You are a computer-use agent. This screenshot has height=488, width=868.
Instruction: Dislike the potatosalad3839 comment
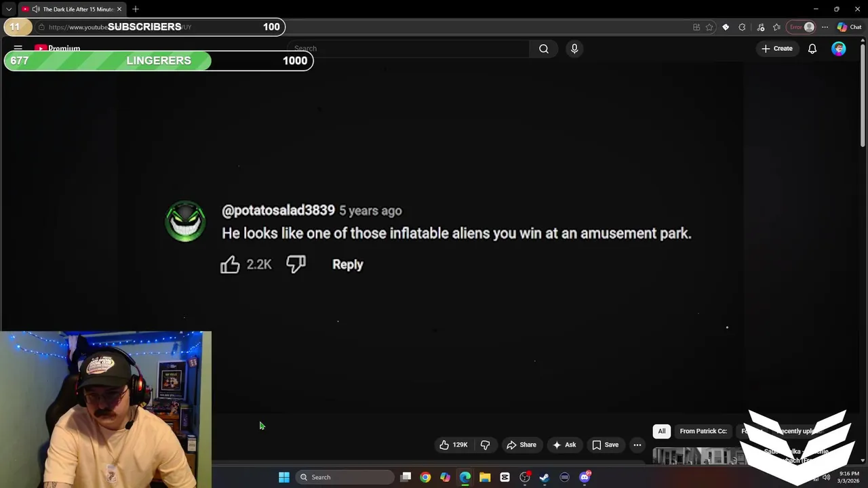296,264
